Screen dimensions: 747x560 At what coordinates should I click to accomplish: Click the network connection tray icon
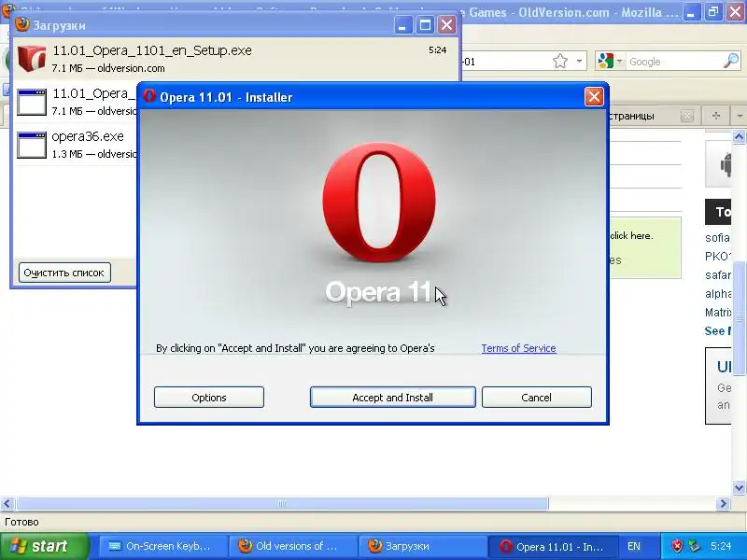pos(694,546)
